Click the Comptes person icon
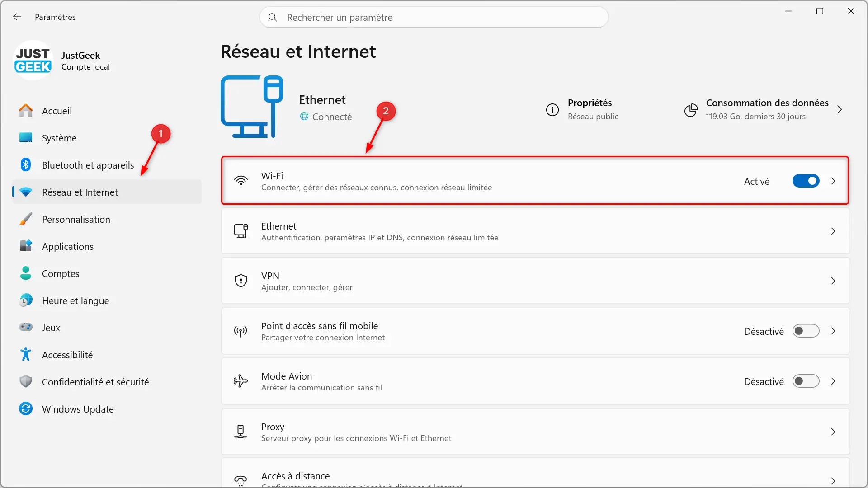The width and height of the screenshot is (868, 488). pyautogui.click(x=26, y=273)
